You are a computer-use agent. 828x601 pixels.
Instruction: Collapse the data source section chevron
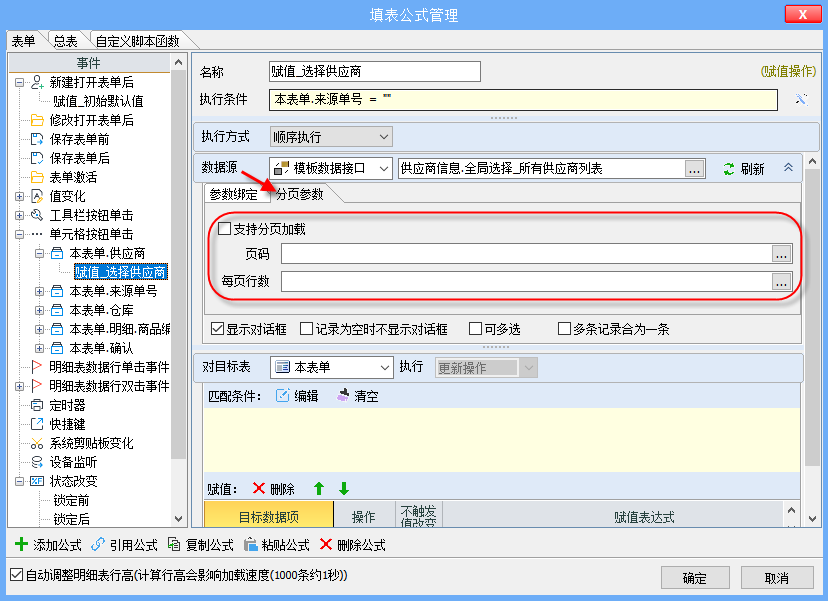[x=788, y=167]
